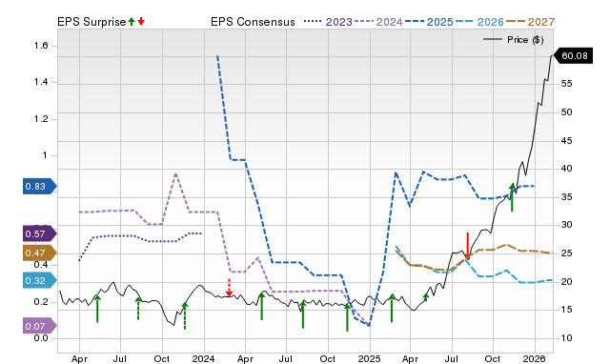
Task: Click the green surprise arrow near August 2024
Action: [303, 314]
